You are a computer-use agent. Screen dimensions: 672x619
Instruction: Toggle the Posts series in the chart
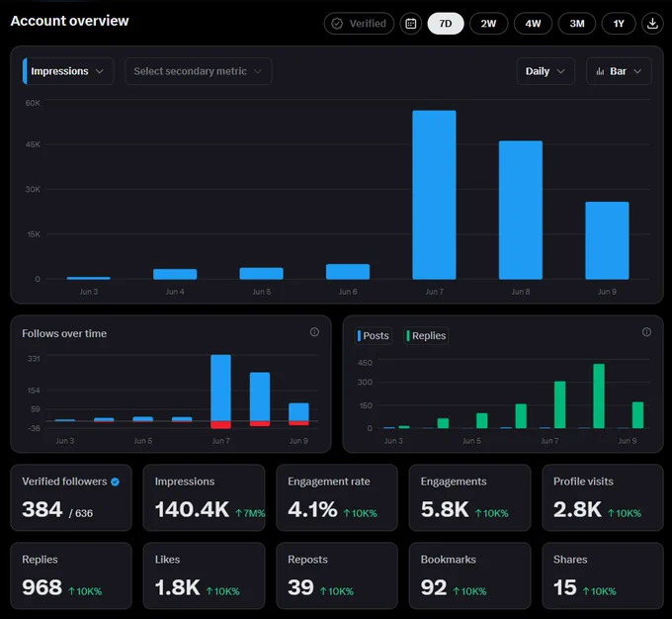coord(374,335)
